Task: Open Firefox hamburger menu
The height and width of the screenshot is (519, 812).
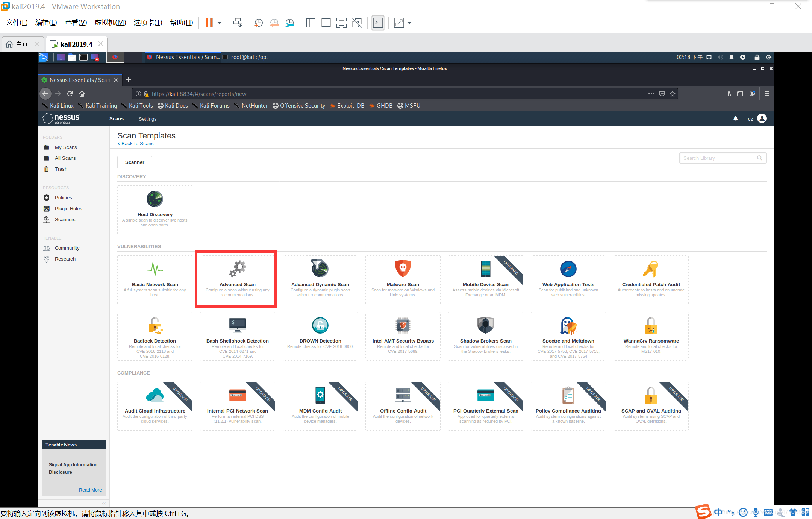Action: 767,94
